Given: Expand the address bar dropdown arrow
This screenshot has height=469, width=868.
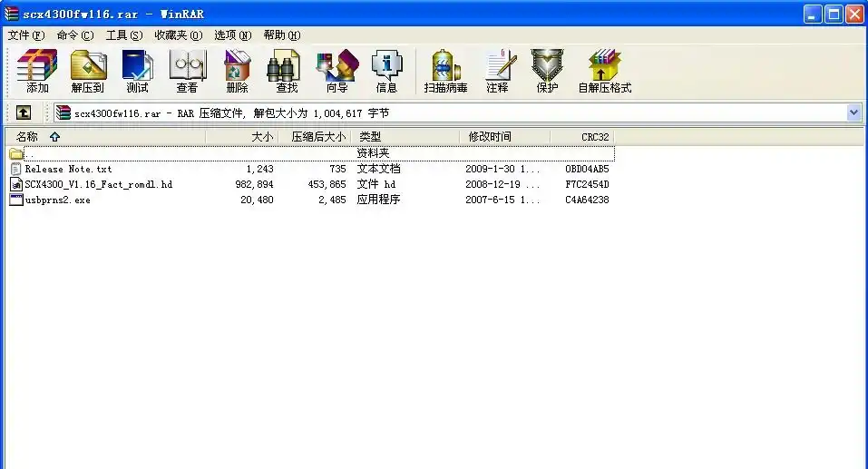Looking at the screenshot, I should tap(853, 113).
